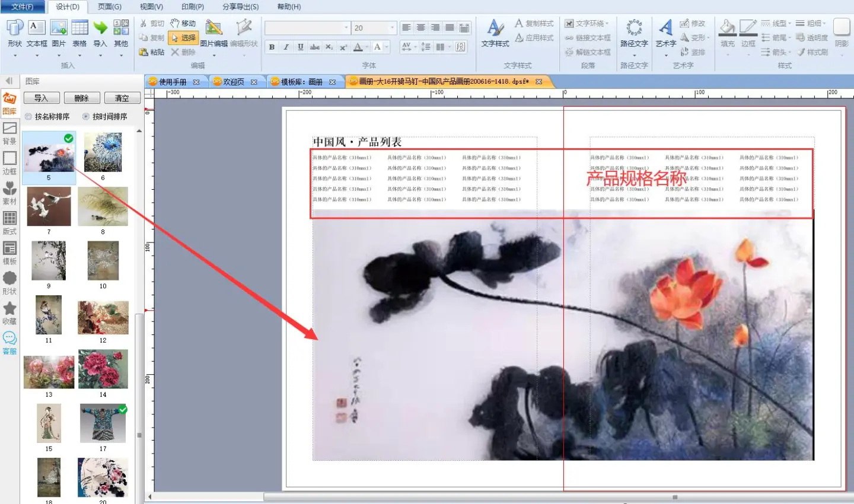Open the 线型 line type dropdown
The height and width of the screenshot is (504, 854).
click(776, 23)
